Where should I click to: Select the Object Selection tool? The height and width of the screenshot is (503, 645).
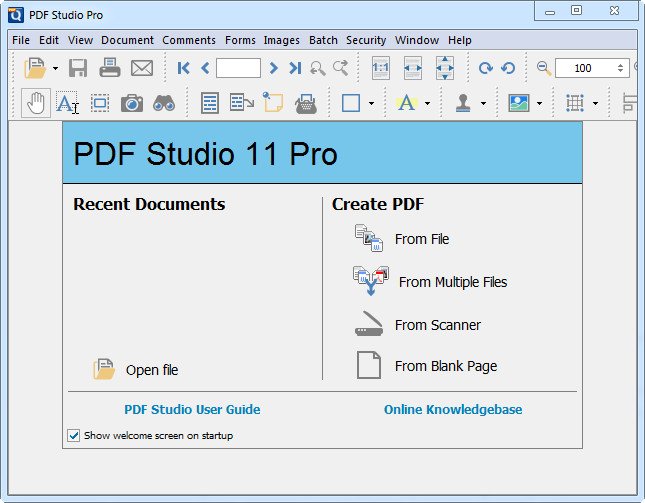pos(100,103)
